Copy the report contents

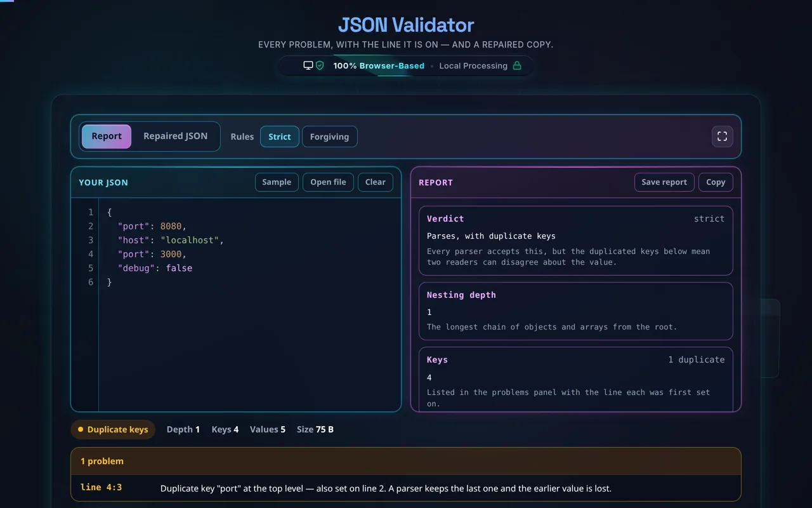716,182
